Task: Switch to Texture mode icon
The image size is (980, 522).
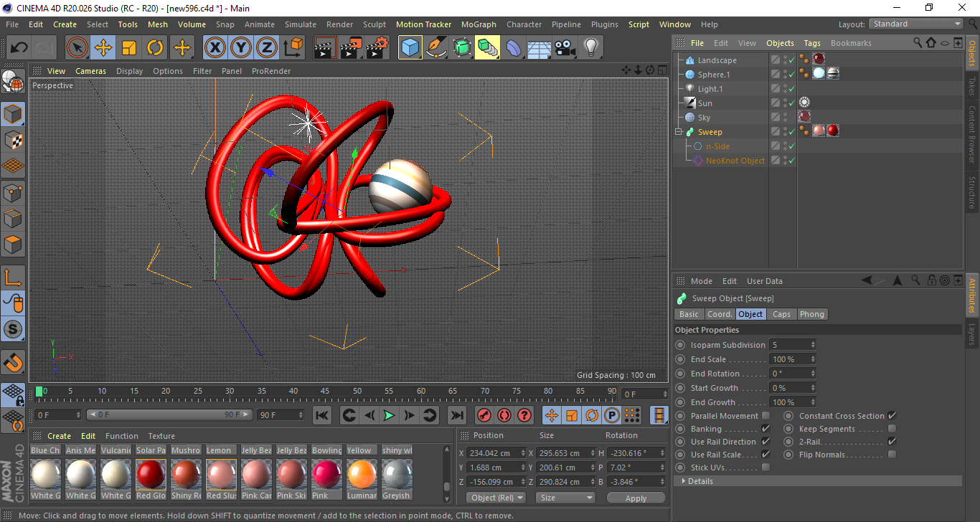Action: click(x=13, y=139)
